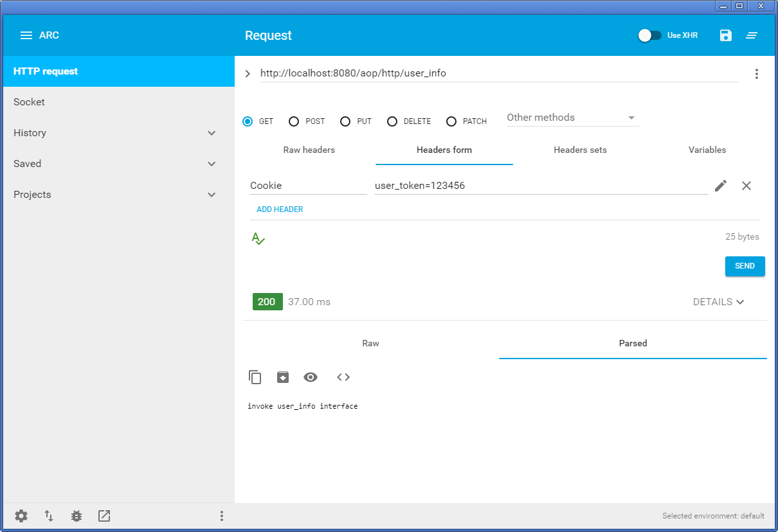Save response to file icon
778x532 pixels.
pos(283,377)
